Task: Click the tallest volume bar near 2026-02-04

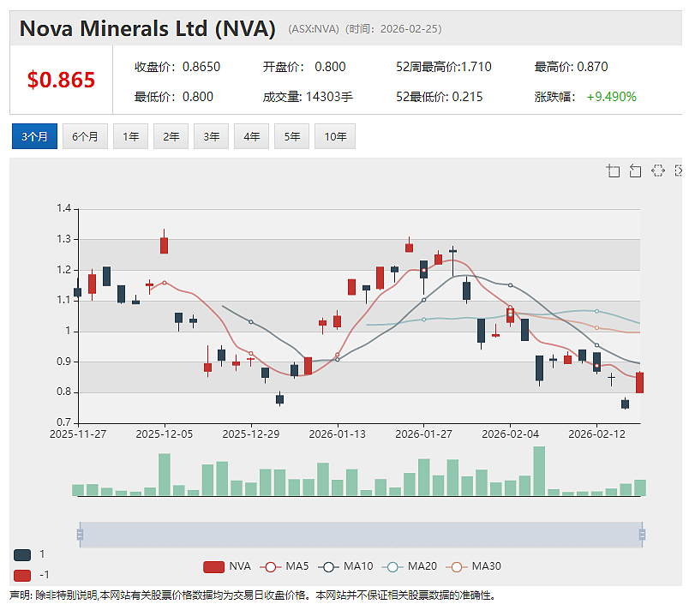Action: pyautogui.click(x=539, y=471)
